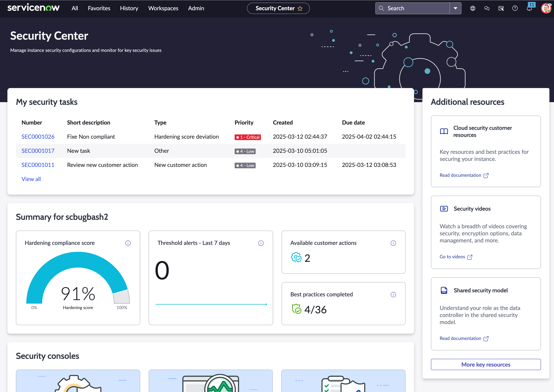Open the Workspaces menu

point(163,8)
